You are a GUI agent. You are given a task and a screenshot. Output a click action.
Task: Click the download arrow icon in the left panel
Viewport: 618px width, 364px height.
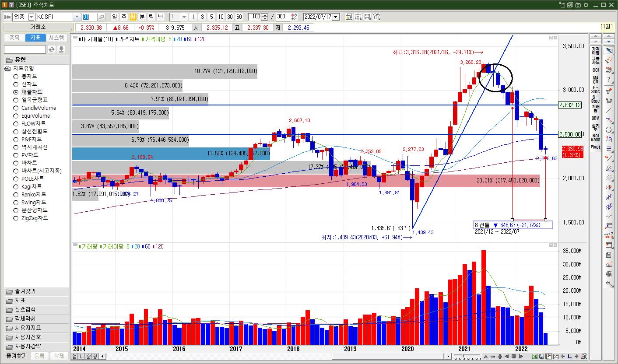coord(61,49)
